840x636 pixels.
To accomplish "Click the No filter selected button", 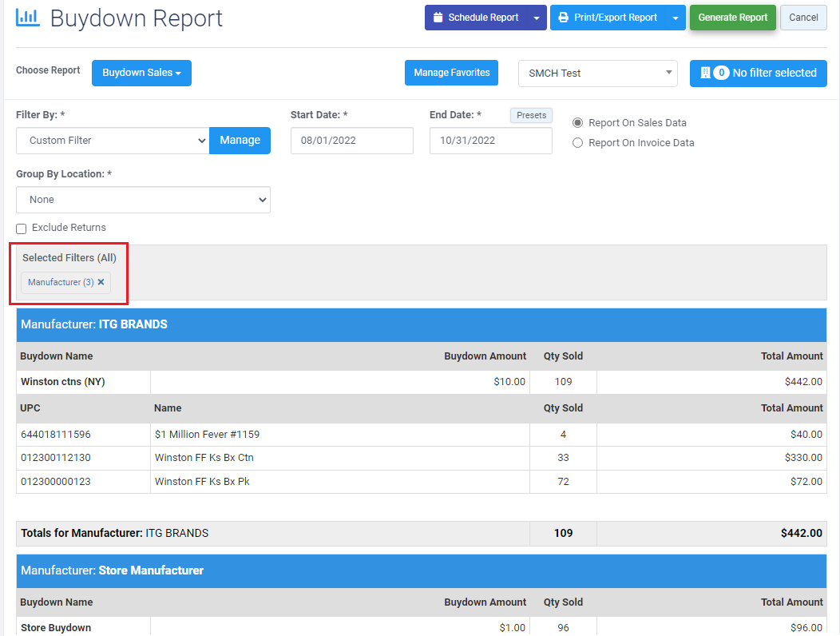I will tap(758, 73).
